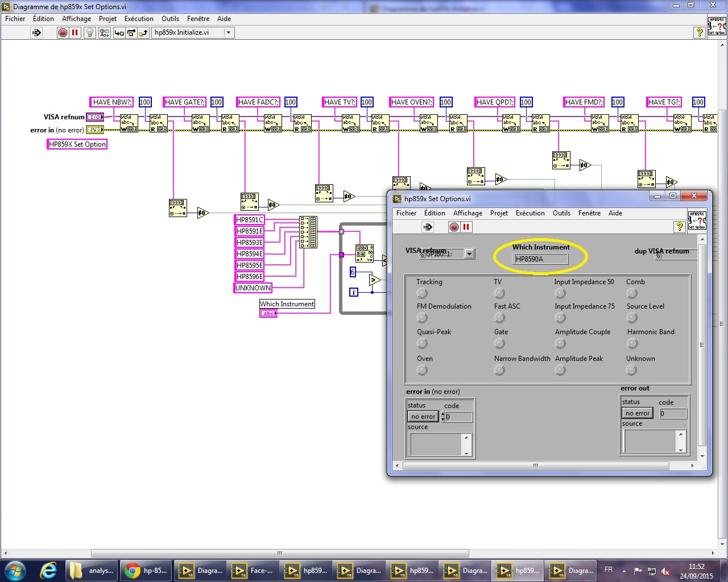
Task: Open Exécution menu in the block diagram window
Action: [x=139, y=19]
